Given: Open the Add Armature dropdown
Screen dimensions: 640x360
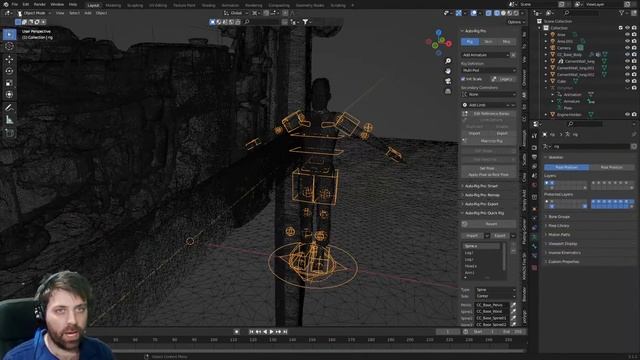Looking at the screenshot, I should [x=485, y=55].
